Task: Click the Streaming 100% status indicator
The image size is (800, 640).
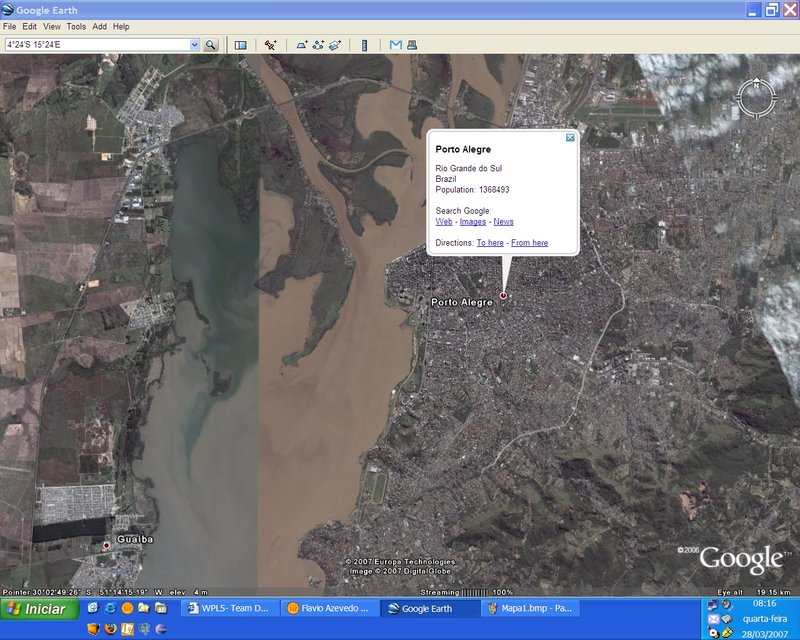Action: pos(466,592)
